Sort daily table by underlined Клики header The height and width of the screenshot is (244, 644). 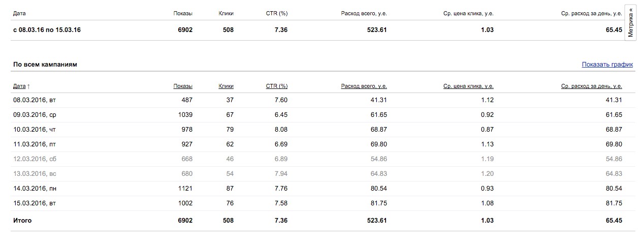[x=226, y=86]
